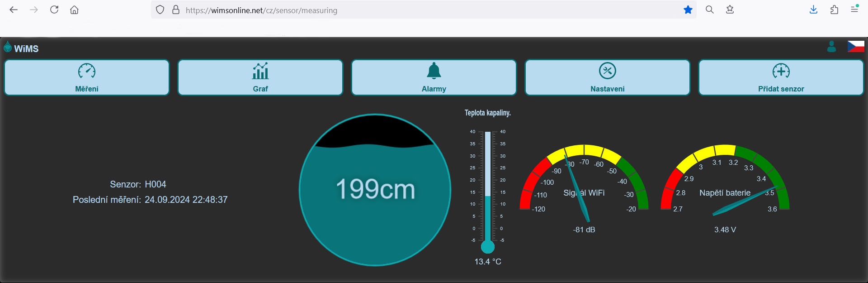Open the browser downloads panel

[813, 10]
